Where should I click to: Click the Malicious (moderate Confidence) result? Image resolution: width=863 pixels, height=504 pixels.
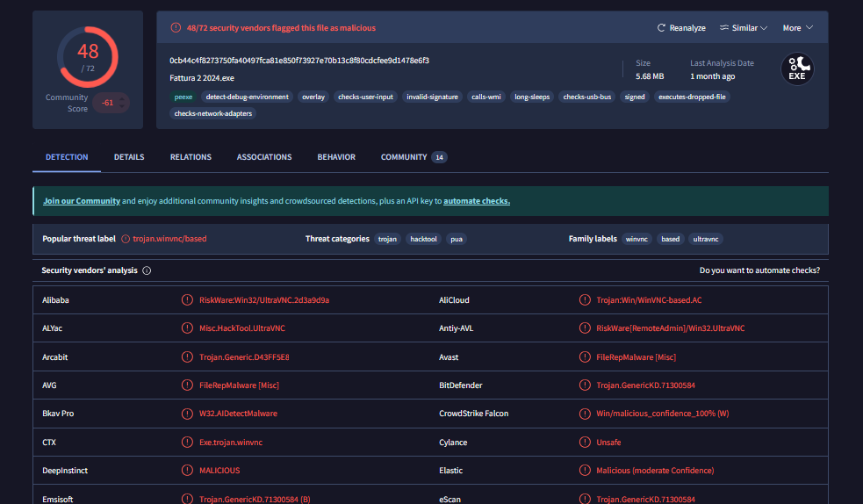[655, 471]
